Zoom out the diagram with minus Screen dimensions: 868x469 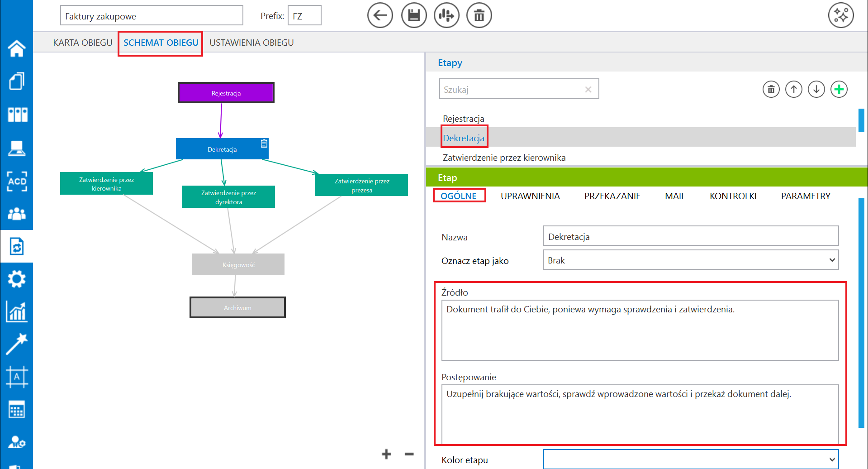point(409,454)
